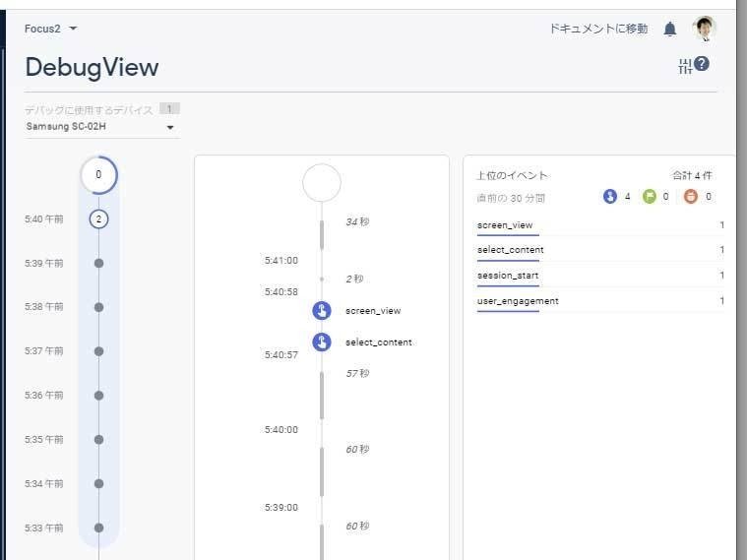Click the empty circle atop seconds stream
The height and width of the screenshot is (560, 747).
point(322,183)
